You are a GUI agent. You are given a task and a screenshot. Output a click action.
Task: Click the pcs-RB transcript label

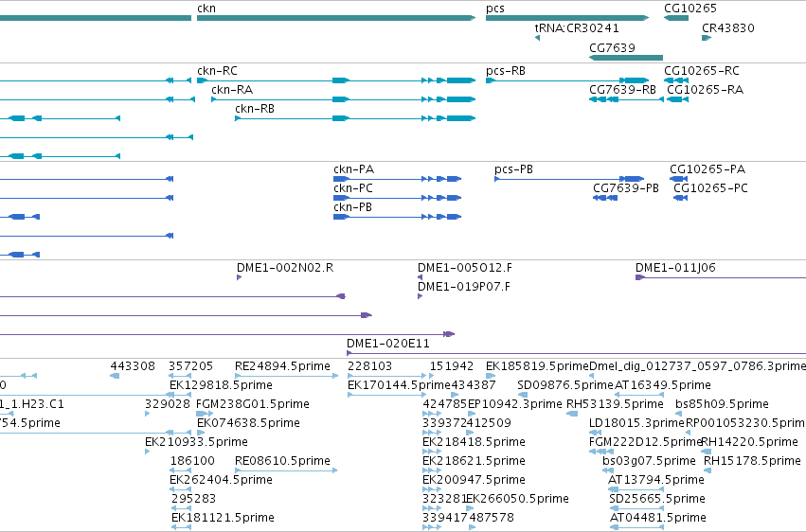pos(506,71)
